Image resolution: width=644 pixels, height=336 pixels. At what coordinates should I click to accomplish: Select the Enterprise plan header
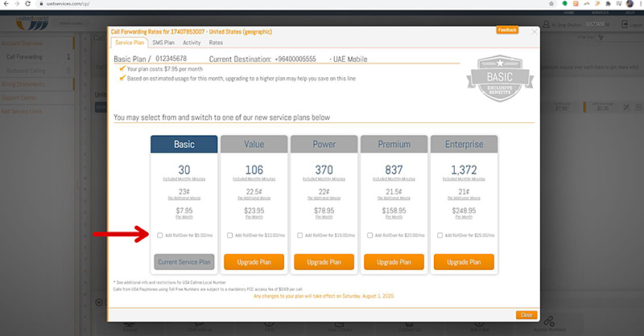click(464, 145)
